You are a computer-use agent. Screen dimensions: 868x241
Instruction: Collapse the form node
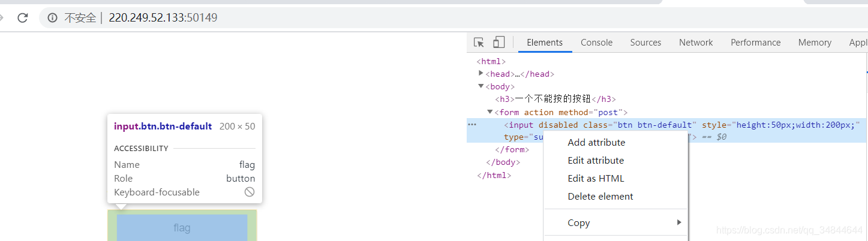pyautogui.click(x=490, y=112)
